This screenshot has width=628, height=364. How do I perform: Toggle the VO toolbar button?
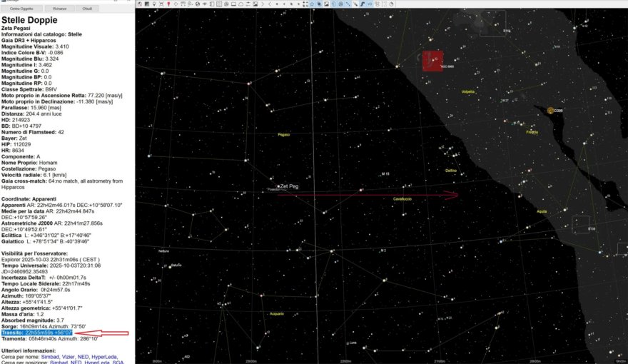(x=369, y=4)
